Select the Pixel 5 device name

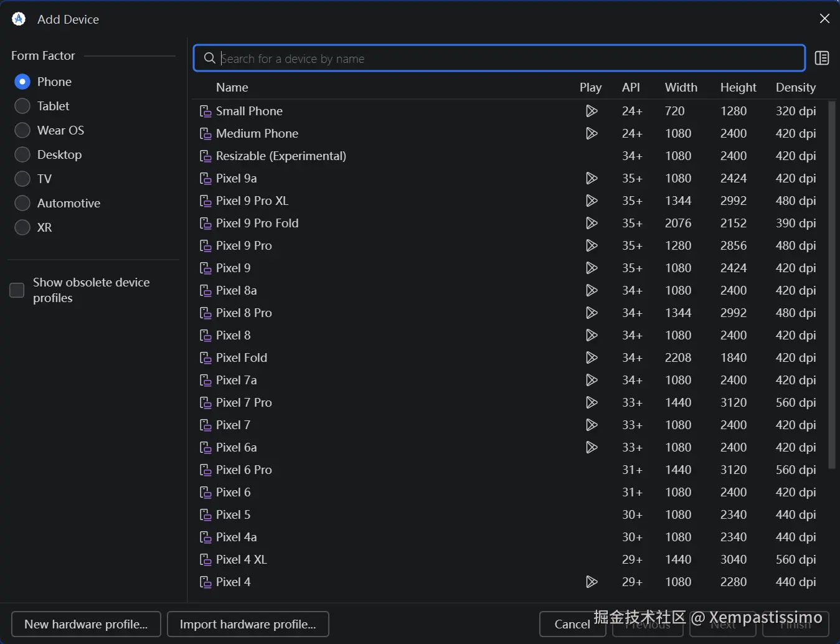(x=234, y=514)
